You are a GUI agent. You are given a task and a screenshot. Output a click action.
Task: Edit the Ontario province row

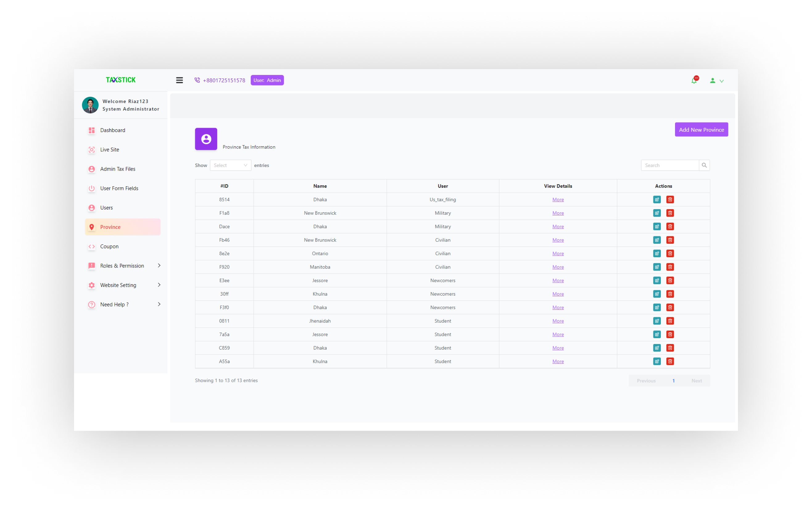coord(657,254)
